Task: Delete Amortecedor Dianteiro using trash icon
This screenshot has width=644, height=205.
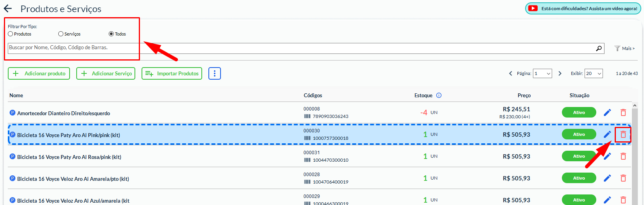Action: (x=623, y=112)
